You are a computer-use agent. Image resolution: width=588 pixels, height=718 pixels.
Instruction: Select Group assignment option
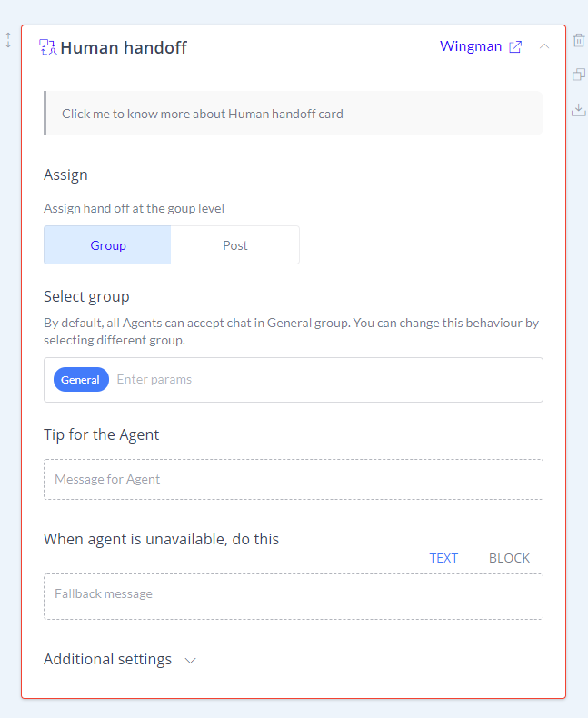pos(107,245)
